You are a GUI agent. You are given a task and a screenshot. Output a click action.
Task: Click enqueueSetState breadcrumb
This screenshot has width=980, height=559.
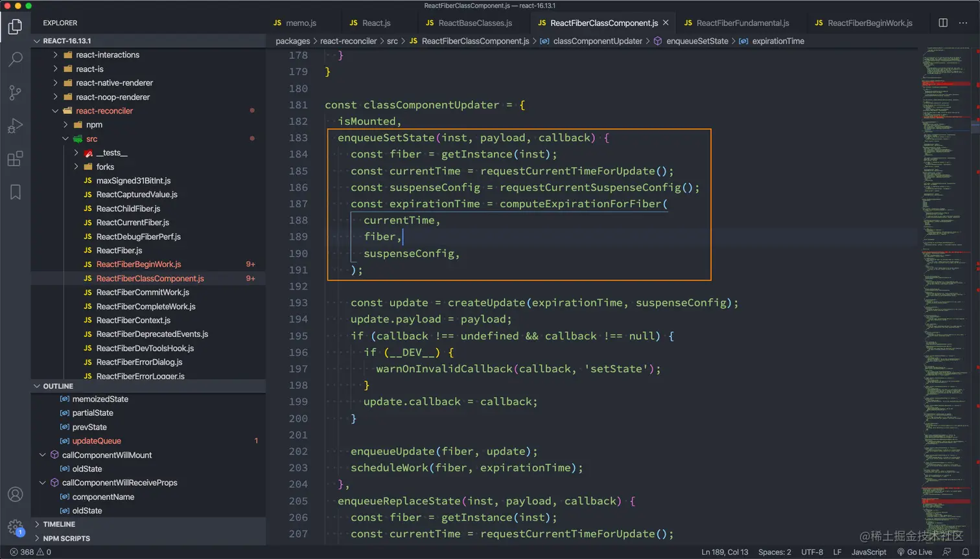pos(697,41)
